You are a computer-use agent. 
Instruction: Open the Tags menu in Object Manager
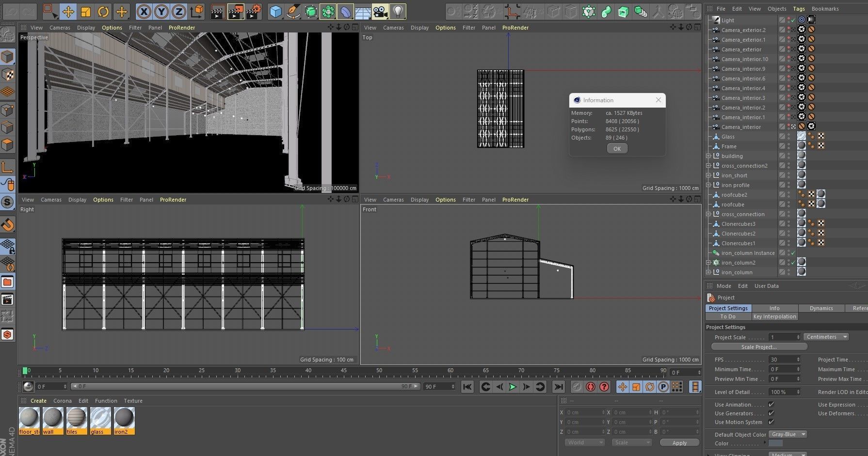799,9
